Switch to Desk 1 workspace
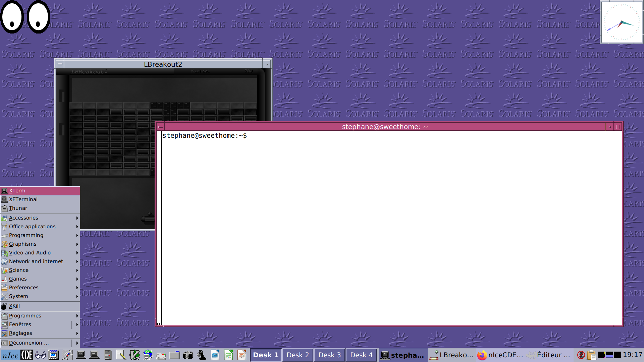644x362 pixels. [266, 355]
